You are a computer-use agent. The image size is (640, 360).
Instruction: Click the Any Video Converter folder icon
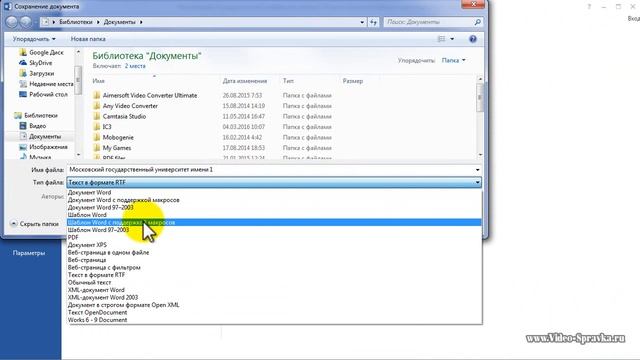97,106
